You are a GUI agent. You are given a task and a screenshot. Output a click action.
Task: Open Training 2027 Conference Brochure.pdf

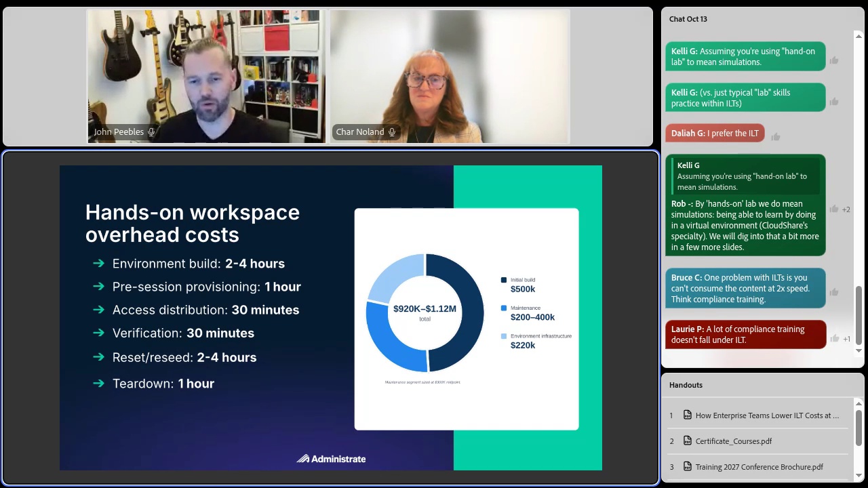coord(758,467)
